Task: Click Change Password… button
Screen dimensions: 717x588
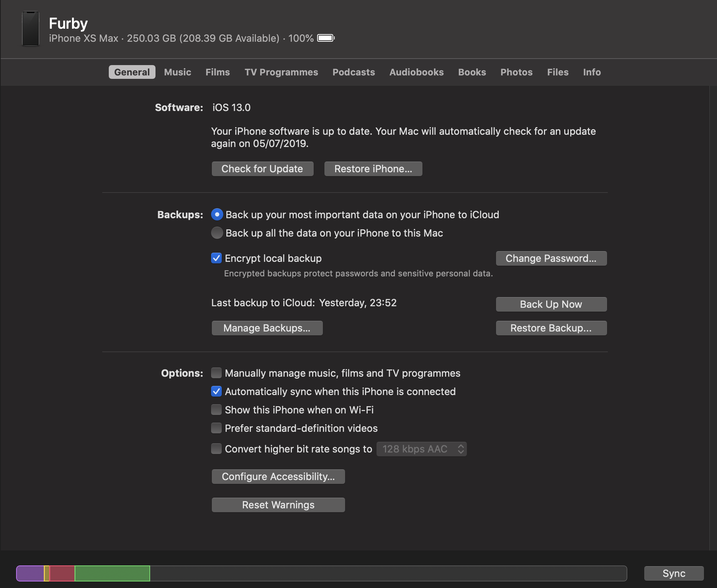Action: point(551,258)
